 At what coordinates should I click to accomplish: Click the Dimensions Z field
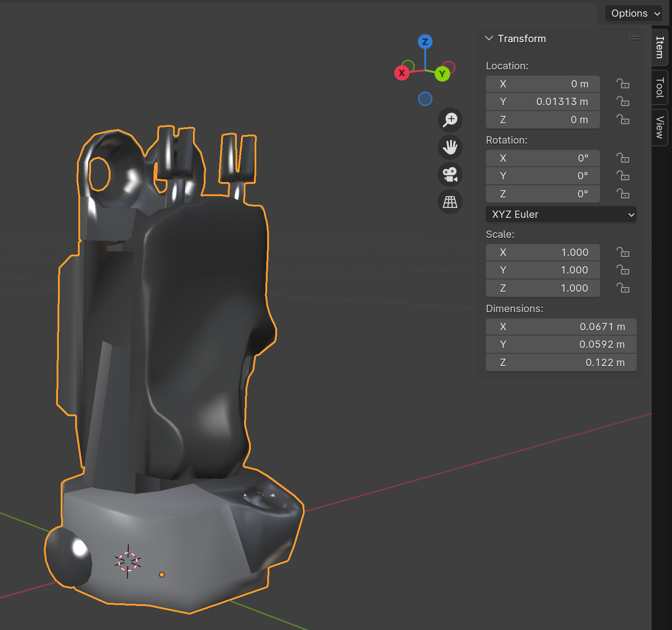point(561,362)
